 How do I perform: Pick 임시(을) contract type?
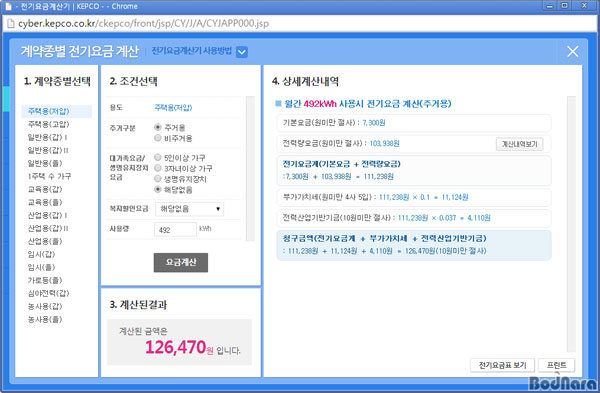click(41, 267)
